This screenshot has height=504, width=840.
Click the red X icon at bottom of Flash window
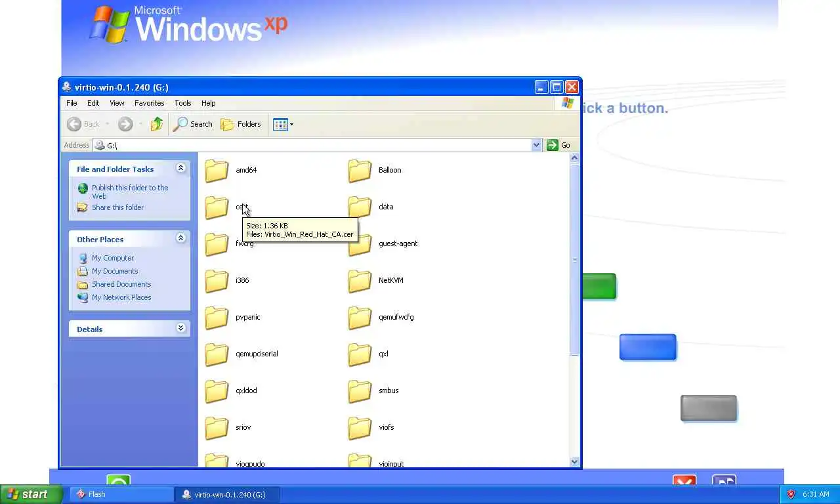click(x=684, y=481)
